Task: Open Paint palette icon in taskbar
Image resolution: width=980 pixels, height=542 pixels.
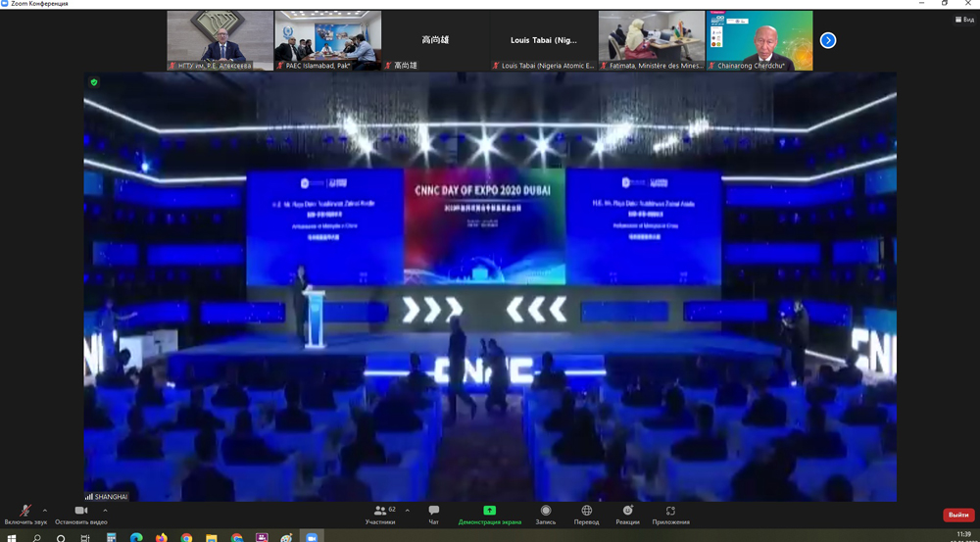Action: 286,537
